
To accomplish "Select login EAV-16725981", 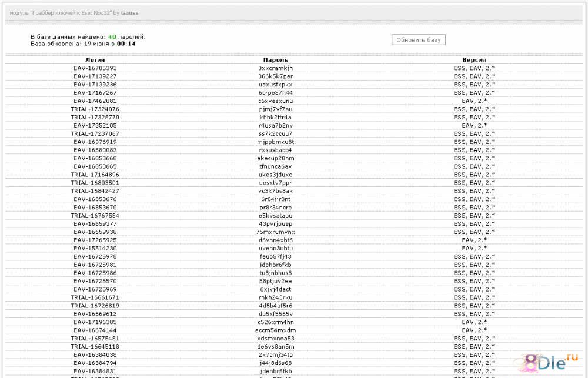I will tap(95, 265).
